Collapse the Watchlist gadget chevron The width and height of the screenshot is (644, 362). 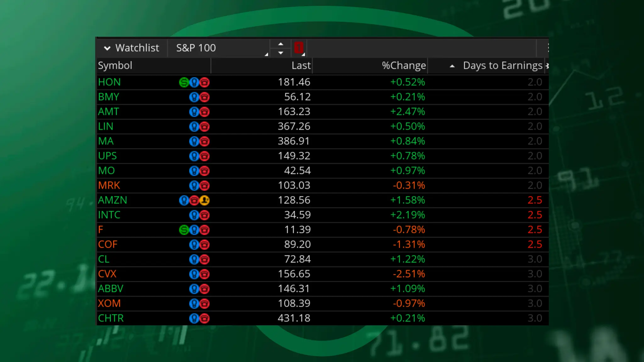tap(107, 48)
